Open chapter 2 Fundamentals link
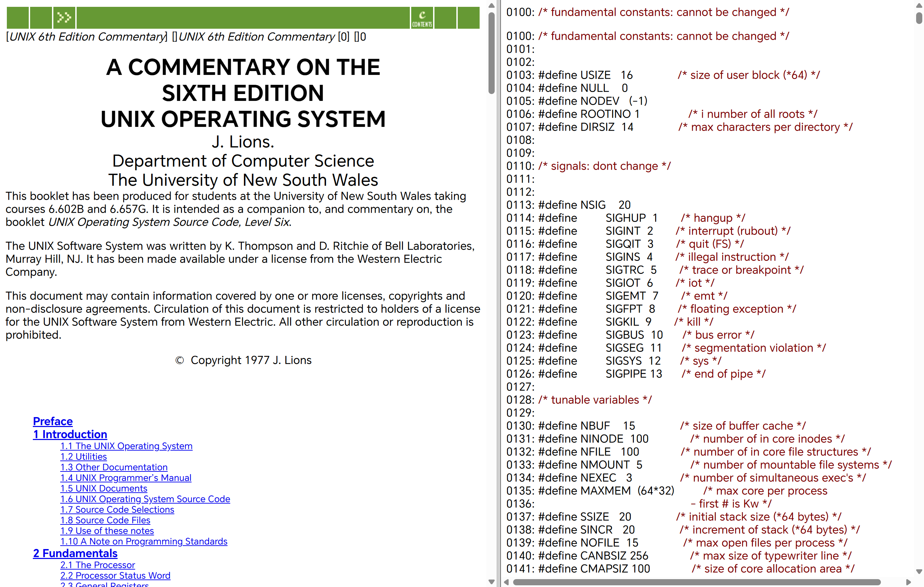Screen dimensions: 924x587 pos(75,553)
